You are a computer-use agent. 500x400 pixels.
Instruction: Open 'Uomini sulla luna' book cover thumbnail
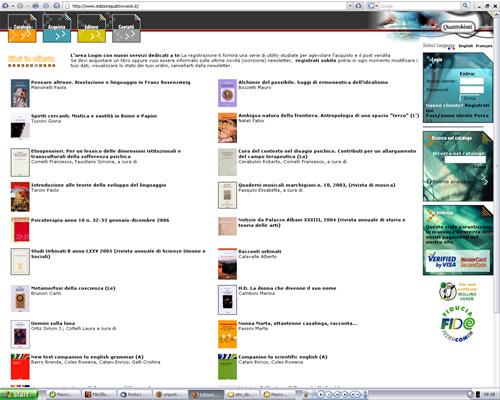point(20,334)
